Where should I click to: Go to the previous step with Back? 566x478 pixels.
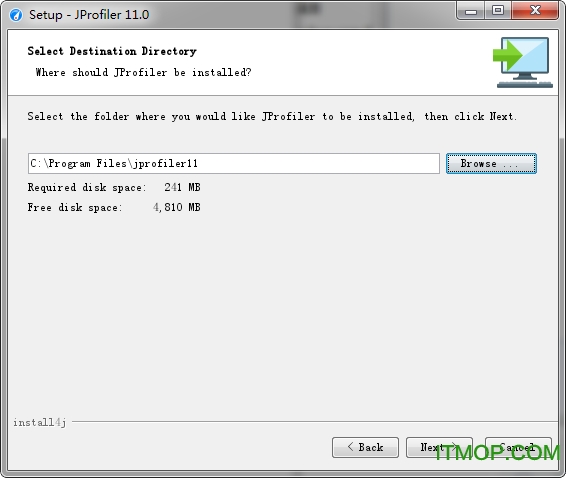click(365, 448)
